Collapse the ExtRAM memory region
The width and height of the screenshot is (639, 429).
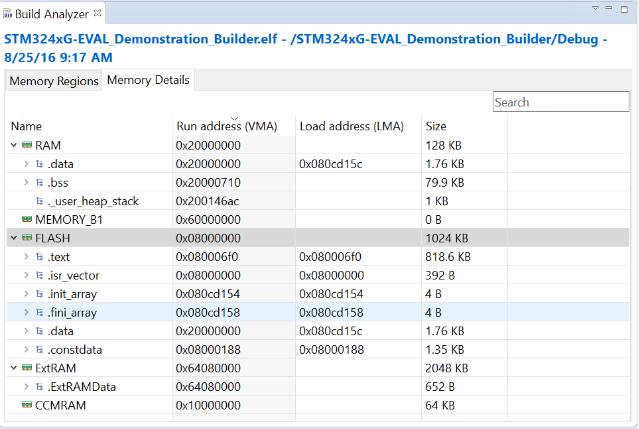[14, 368]
